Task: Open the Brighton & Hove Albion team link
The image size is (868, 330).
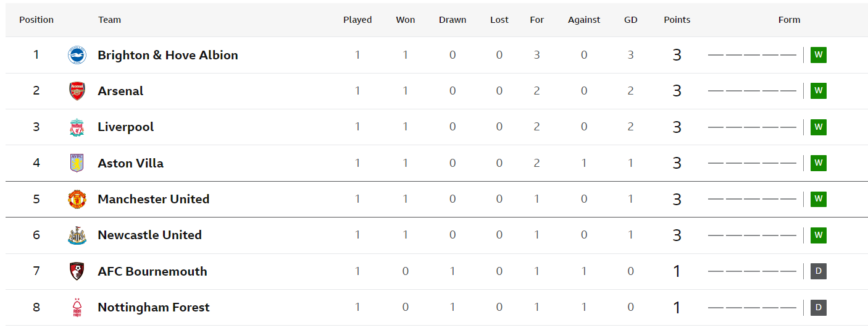Action: pos(168,55)
